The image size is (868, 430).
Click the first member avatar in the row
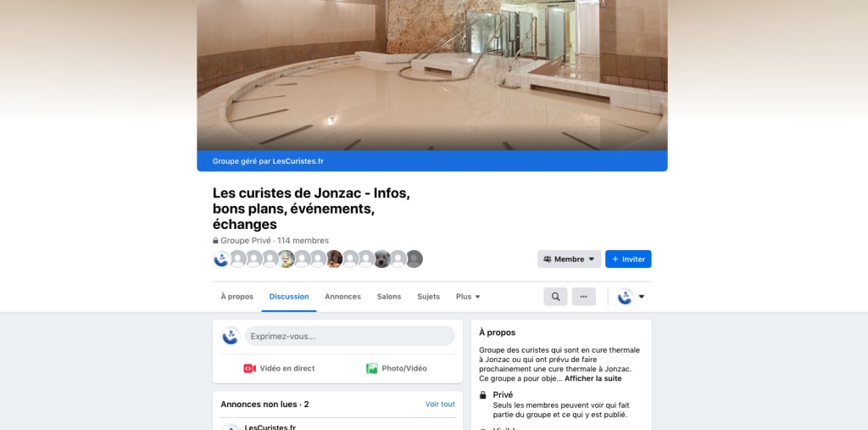(x=221, y=259)
